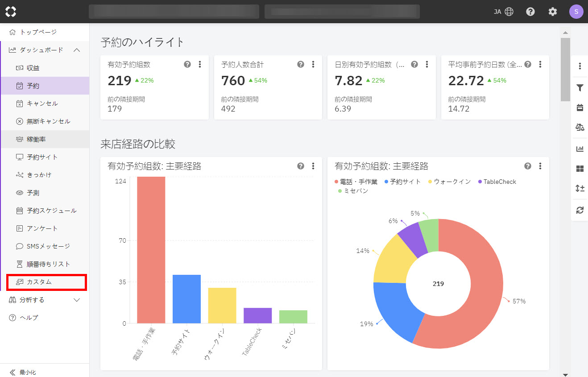Open the balance scale comparison tool
This screenshot has height=377, width=588.
[580, 128]
